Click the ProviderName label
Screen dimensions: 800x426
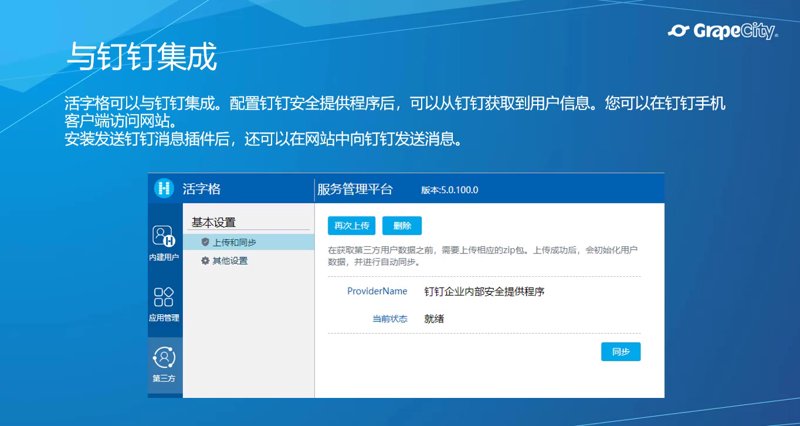click(377, 291)
